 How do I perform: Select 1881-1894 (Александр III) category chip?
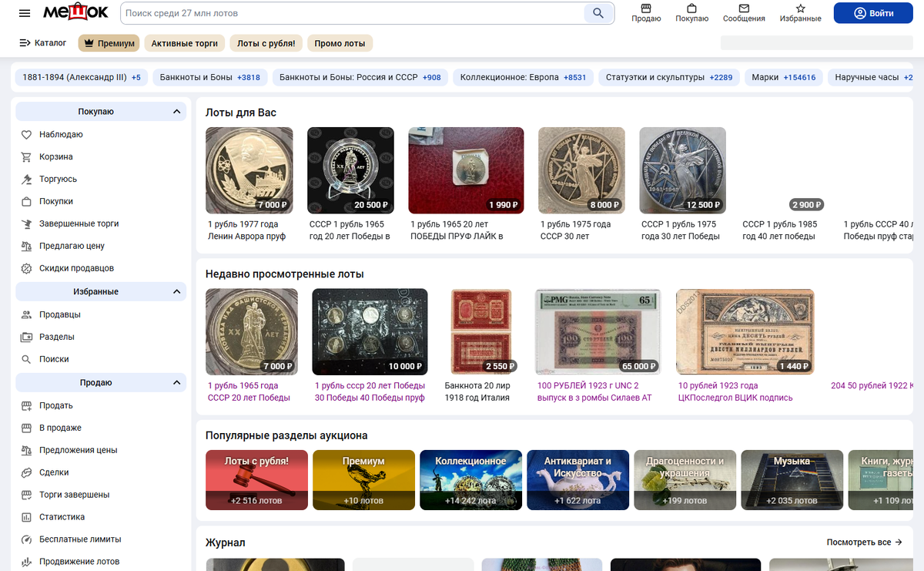coord(82,77)
